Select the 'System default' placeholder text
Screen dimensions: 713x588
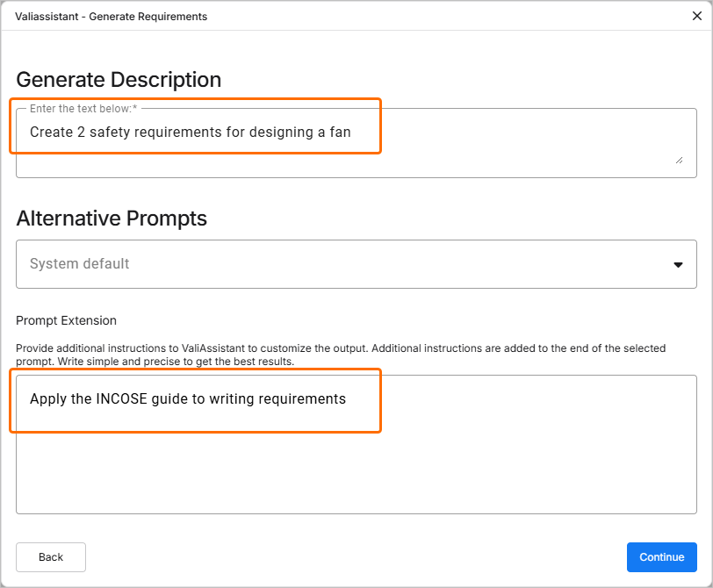click(x=79, y=264)
